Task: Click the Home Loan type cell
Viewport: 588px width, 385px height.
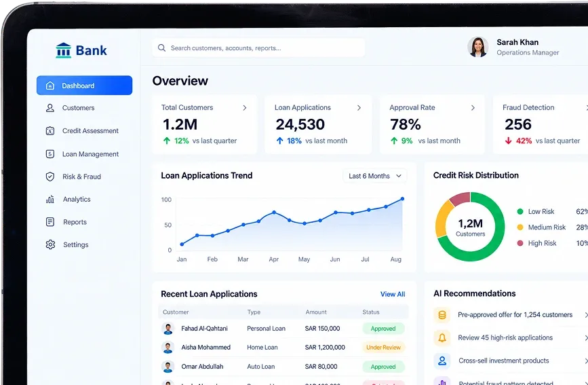Action: (262, 348)
